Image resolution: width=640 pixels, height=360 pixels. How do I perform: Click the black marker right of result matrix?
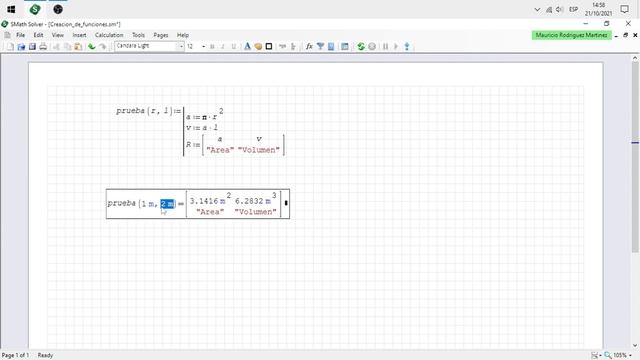pyautogui.click(x=286, y=203)
